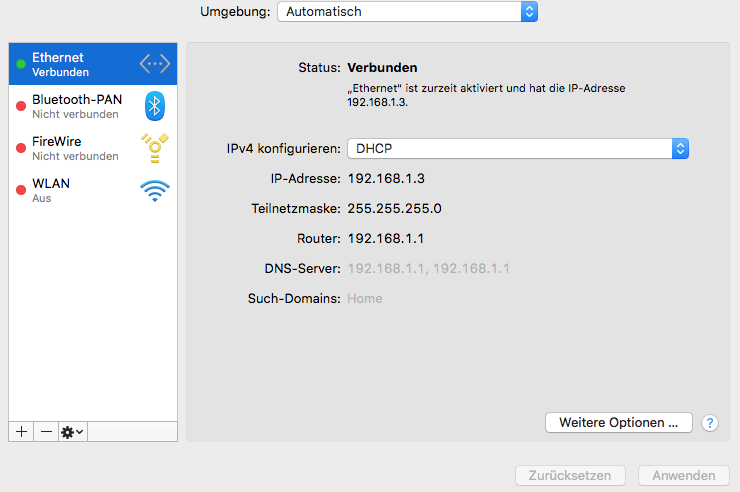Select the Bluetooth-PAN service entry
Viewport: 740px width, 492px height.
(75, 106)
